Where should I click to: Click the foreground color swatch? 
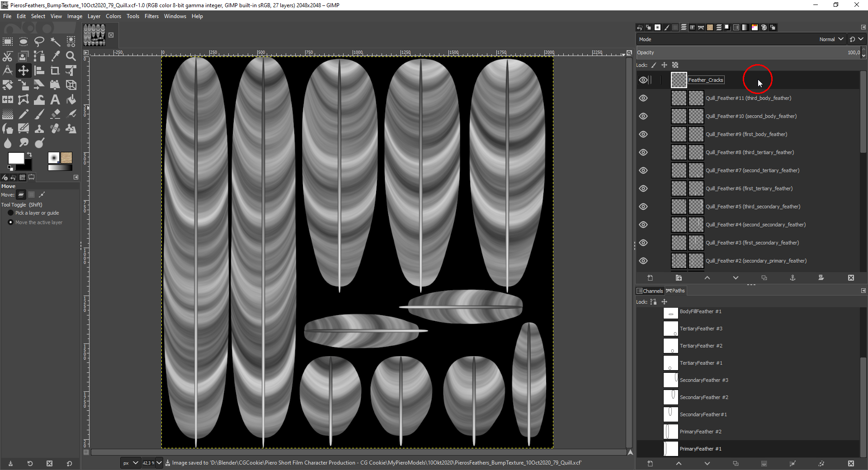tap(16, 158)
